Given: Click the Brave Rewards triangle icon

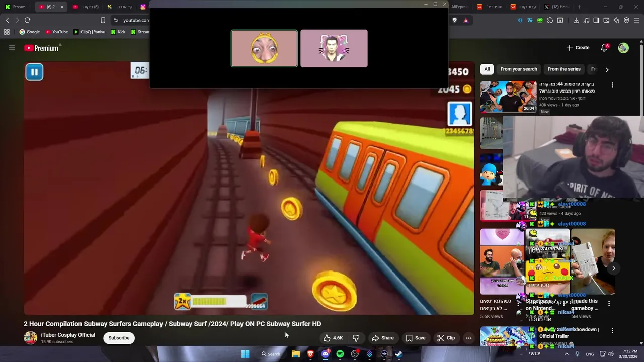Looking at the screenshot, I should pyautogui.click(x=466, y=20).
